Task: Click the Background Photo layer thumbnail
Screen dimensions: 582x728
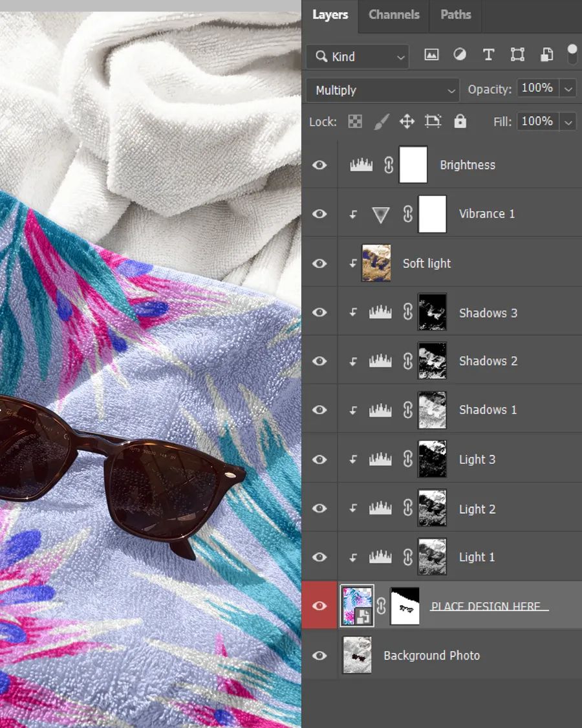Action: pyautogui.click(x=357, y=655)
